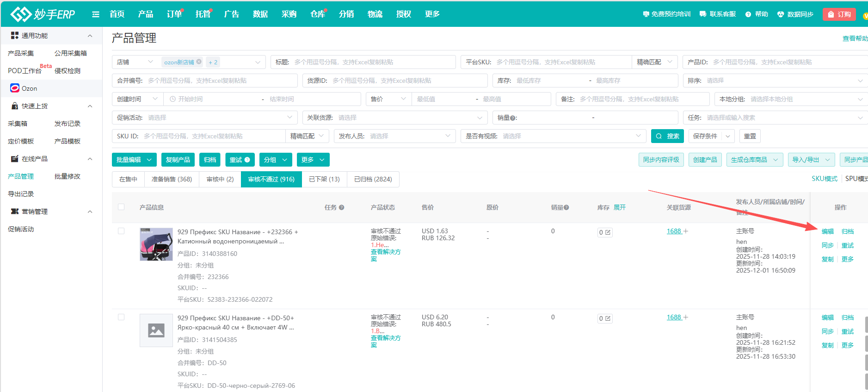Collapse the 通用功能 sidebar section

point(90,36)
